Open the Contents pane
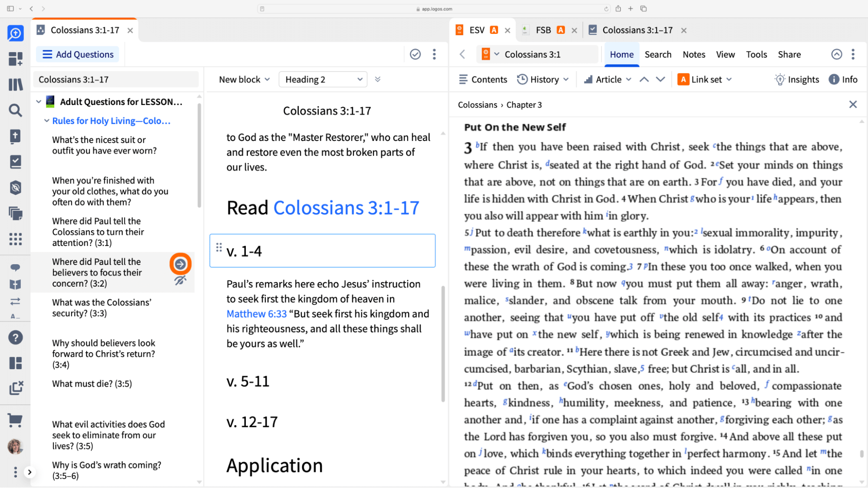This screenshot has height=488, width=868. (x=483, y=79)
